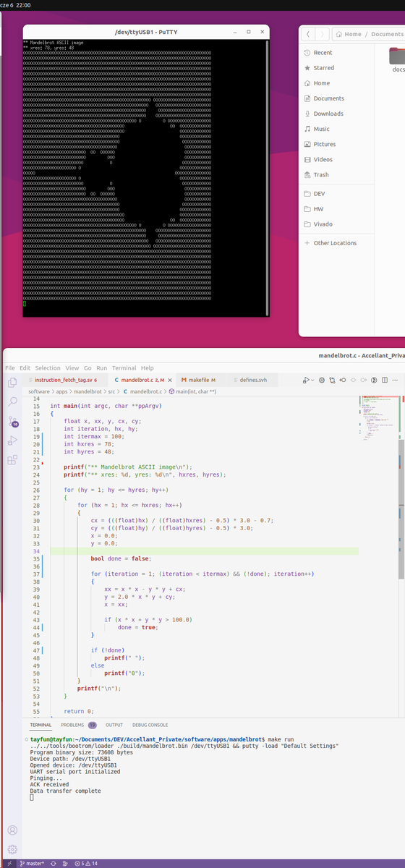Click Documents in Files path bar

tap(387, 34)
